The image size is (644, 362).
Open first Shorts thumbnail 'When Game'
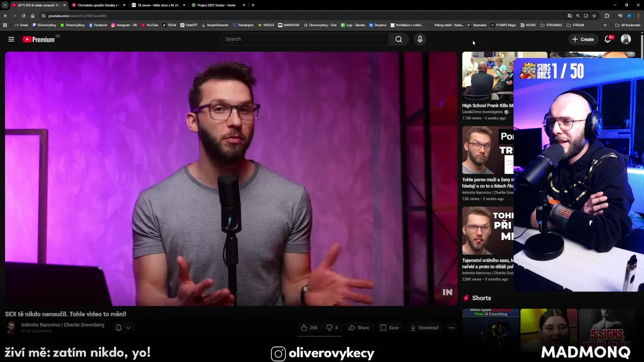491,330
